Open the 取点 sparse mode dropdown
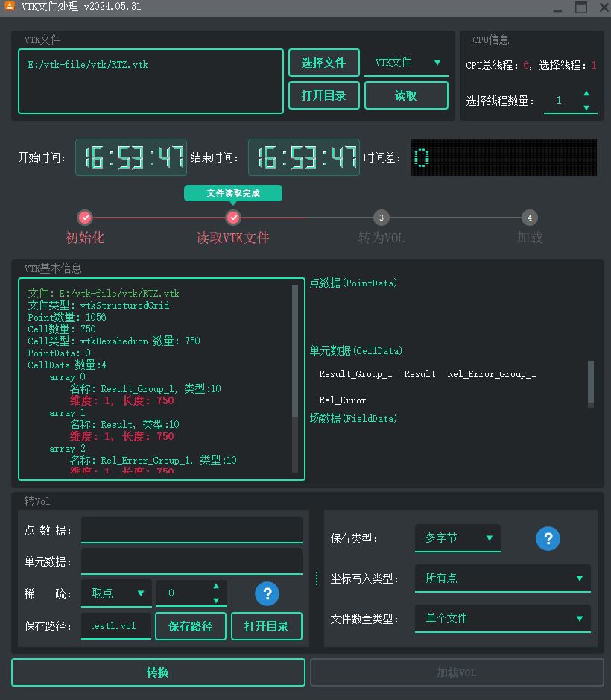This screenshot has width=611, height=700. [116, 593]
